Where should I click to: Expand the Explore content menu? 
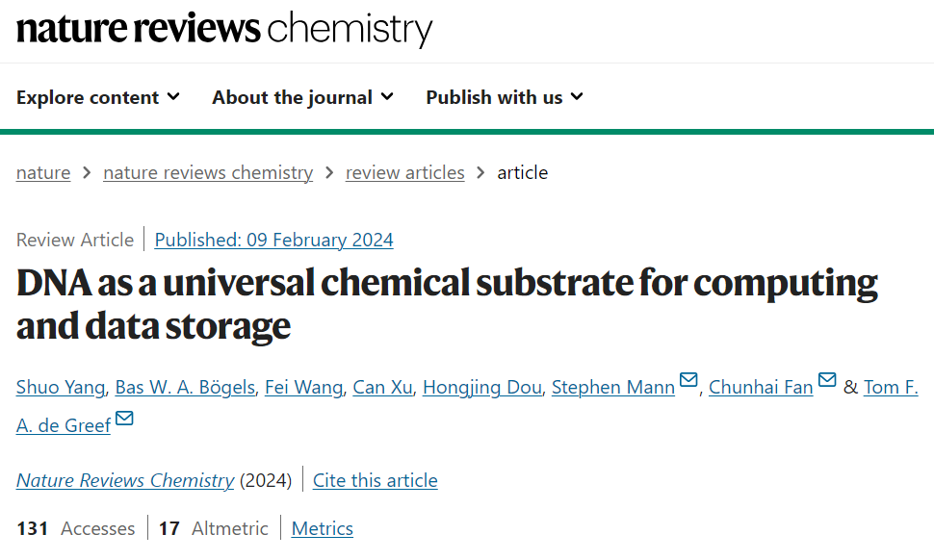[98, 97]
